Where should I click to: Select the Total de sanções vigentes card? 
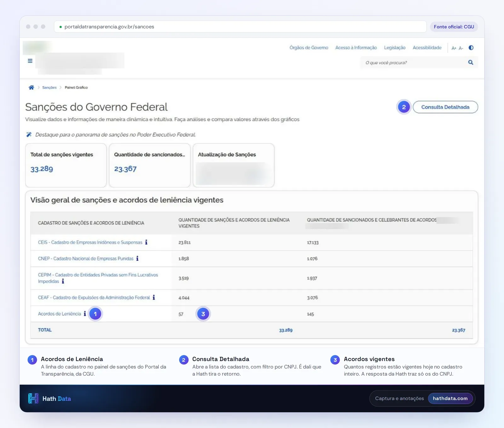66,165
